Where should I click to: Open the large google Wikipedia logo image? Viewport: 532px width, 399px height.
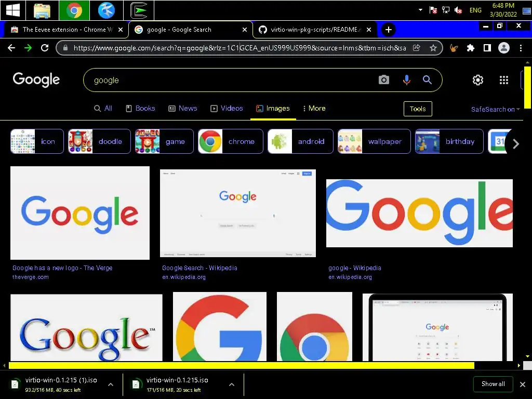point(419,213)
